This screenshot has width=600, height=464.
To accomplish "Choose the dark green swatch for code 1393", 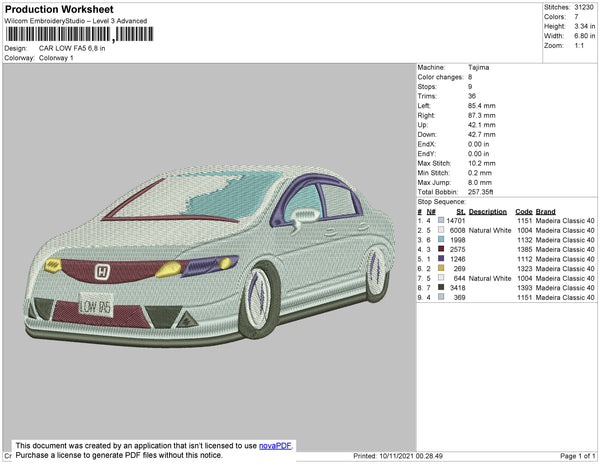I will 440,288.
